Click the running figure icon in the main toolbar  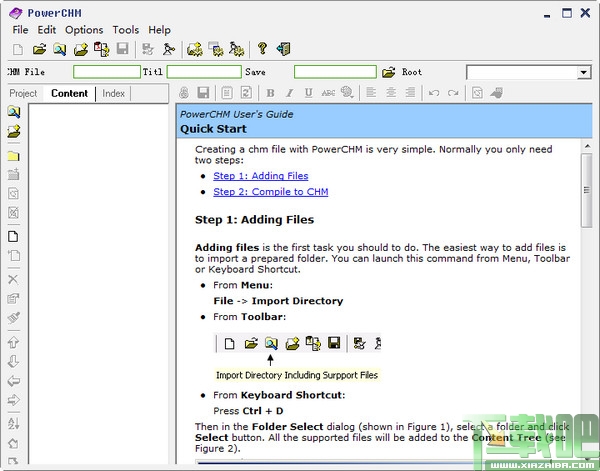click(x=169, y=49)
